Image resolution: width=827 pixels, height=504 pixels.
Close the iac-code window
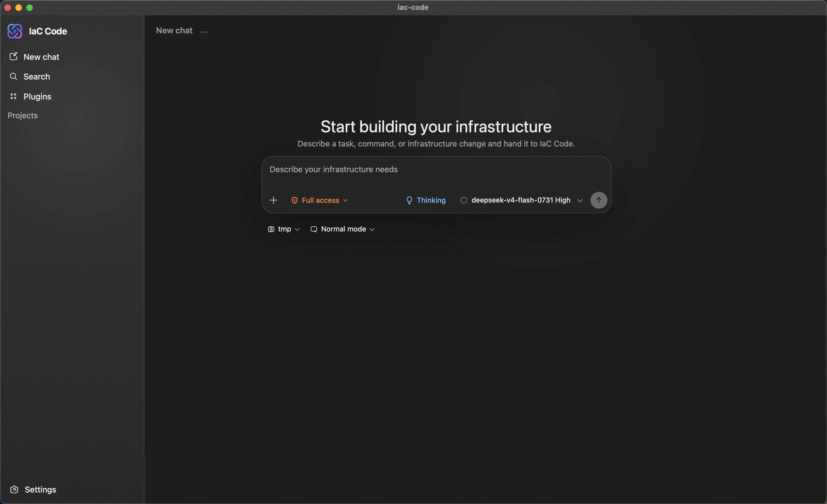(7, 8)
